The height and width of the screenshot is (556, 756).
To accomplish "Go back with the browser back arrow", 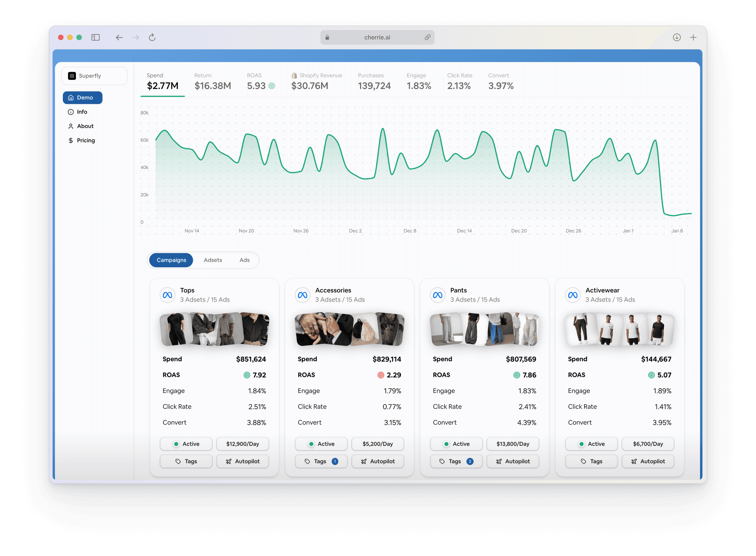I will (119, 37).
